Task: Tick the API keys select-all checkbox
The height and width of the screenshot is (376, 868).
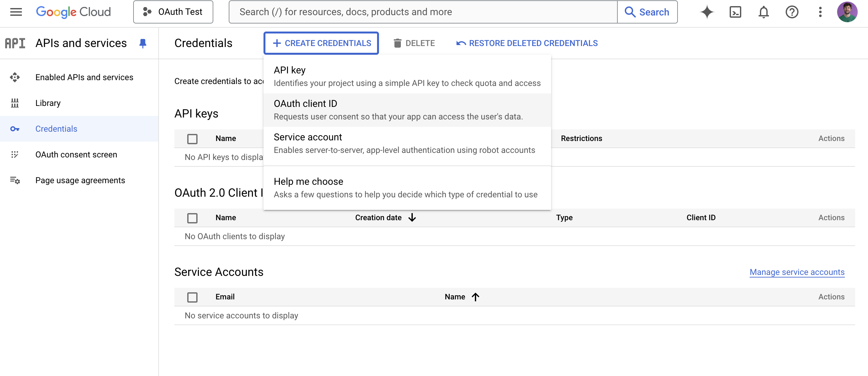Action: 192,139
